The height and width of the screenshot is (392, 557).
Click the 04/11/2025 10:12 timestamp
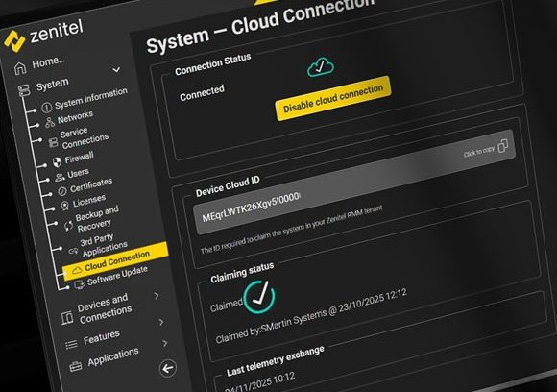coord(260,382)
